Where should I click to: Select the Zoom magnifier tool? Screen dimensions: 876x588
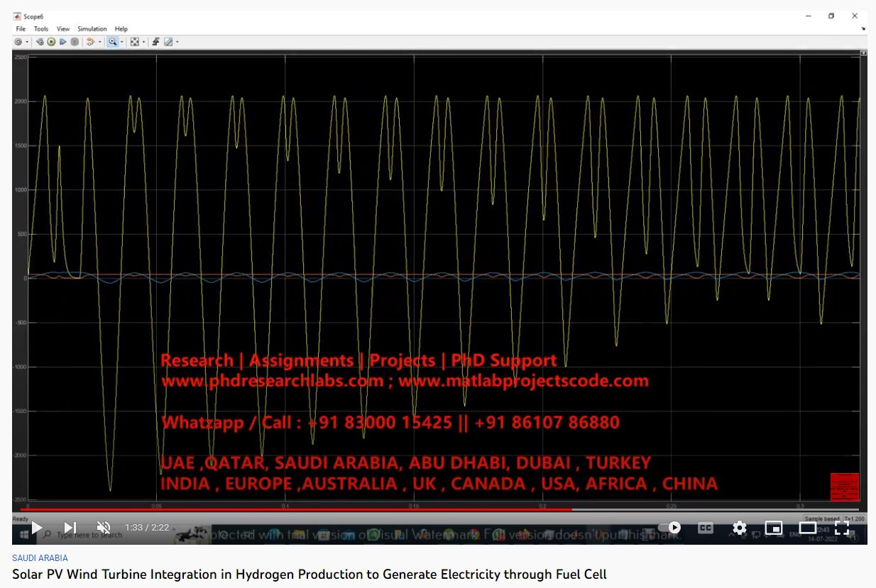[112, 43]
